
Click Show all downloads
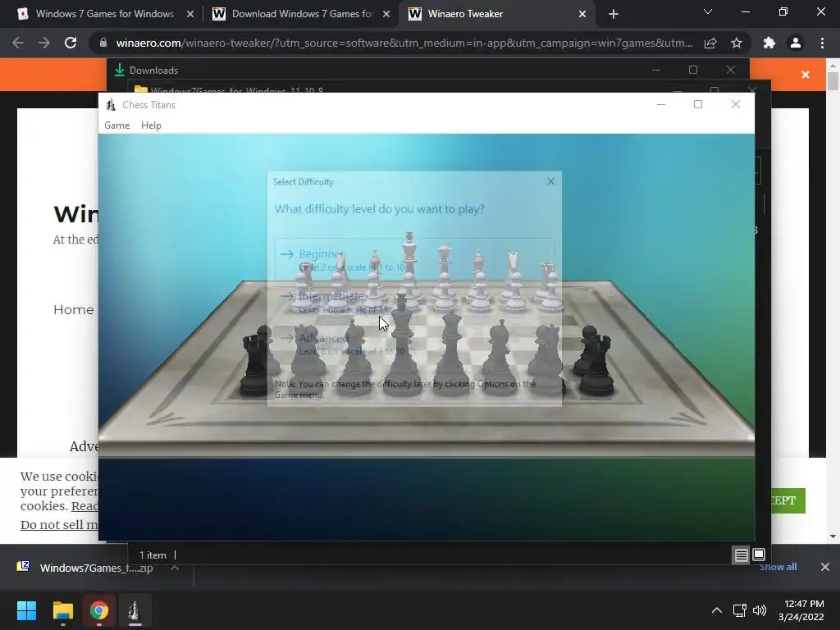click(778, 567)
